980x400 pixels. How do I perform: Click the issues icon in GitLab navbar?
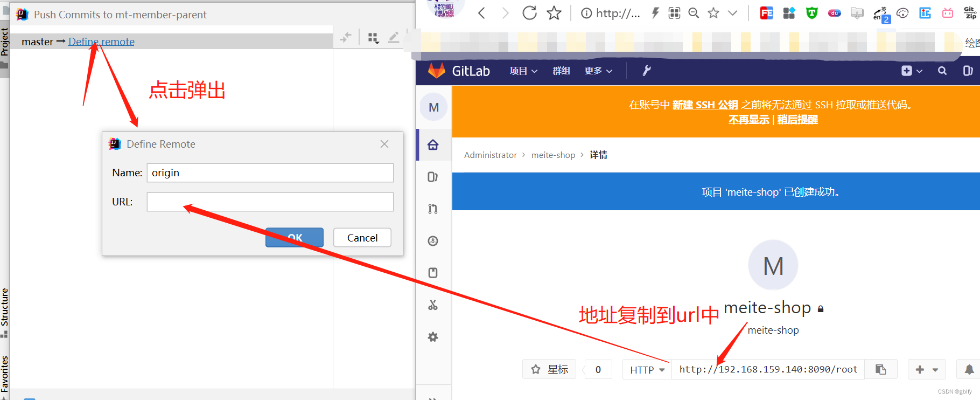click(x=968, y=71)
